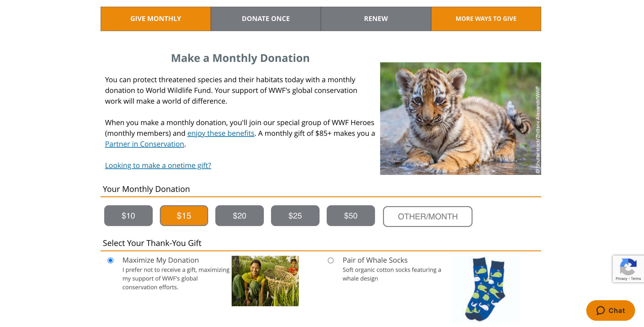644x327 pixels.
Task: Select $25 monthly donation amount
Action: 295,215
